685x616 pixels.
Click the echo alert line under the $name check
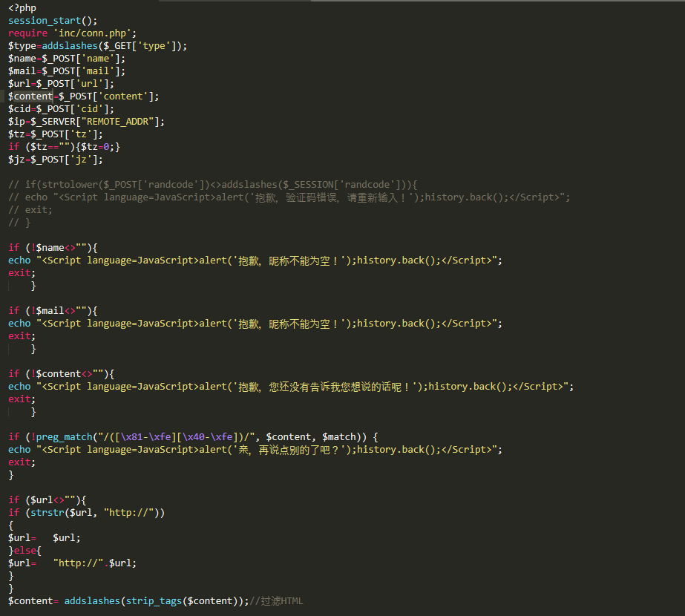[x=255, y=261]
